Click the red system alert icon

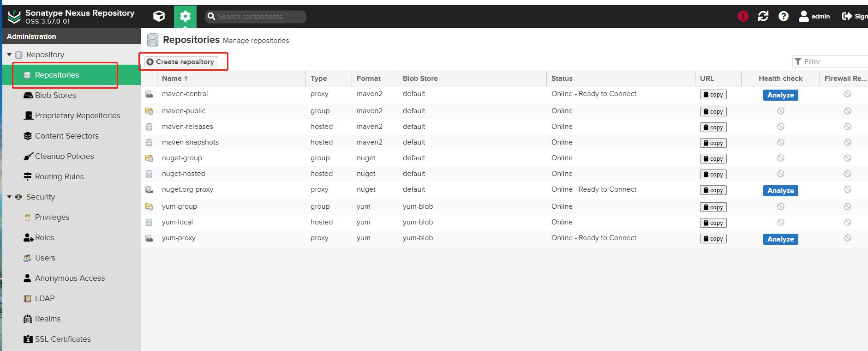point(743,16)
